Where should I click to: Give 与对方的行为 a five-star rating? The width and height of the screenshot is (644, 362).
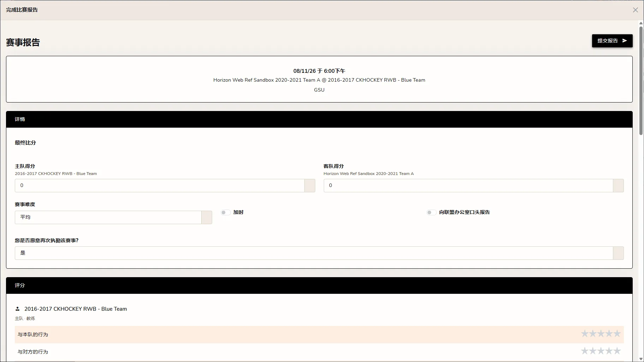coord(617,351)
